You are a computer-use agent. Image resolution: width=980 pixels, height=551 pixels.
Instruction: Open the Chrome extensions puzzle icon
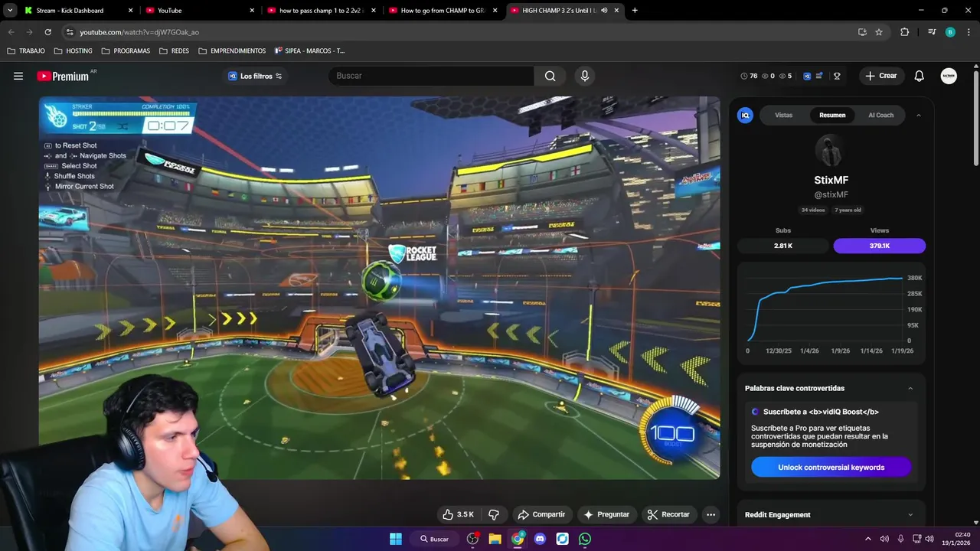pos(905,32)
